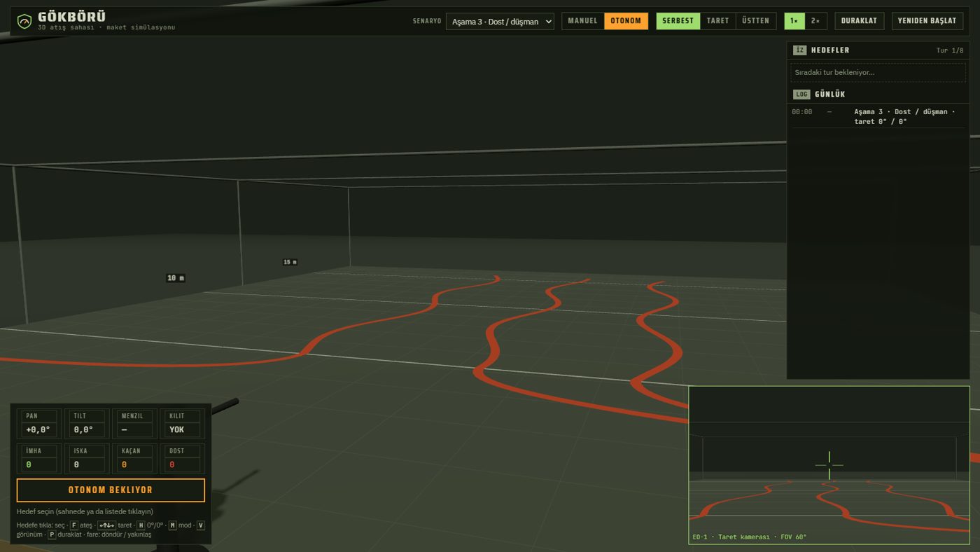Click the H key hint for 0°/0°

tap(141, 525)
